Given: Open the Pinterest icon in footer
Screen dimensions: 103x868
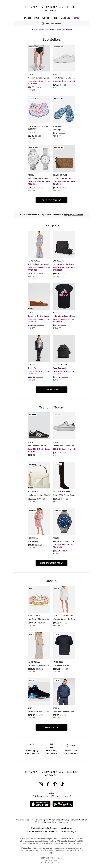Looking at the screenshot, I should 55,784.
